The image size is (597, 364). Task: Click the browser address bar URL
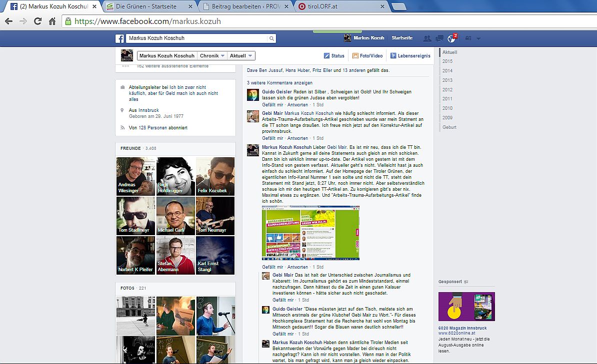point(147,21)
